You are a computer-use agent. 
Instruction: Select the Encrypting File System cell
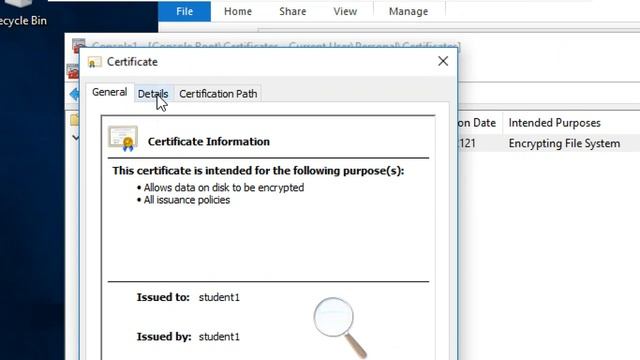(x=564, y=144)
